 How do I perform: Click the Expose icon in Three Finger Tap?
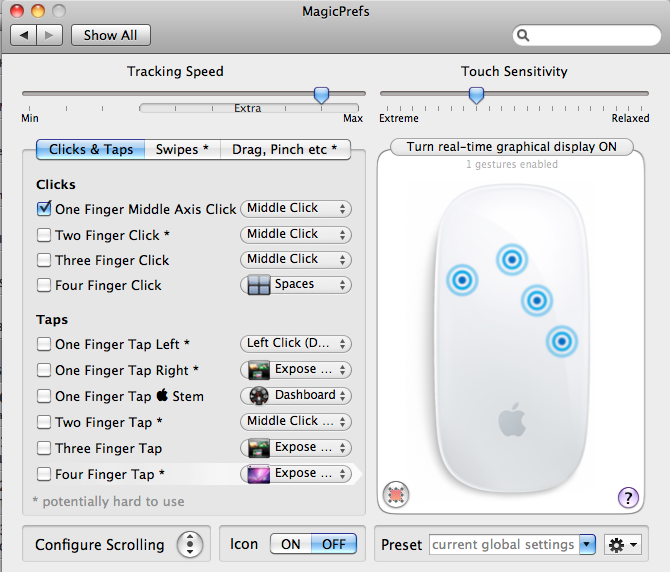pyautogui.click(x=259, y=448)
